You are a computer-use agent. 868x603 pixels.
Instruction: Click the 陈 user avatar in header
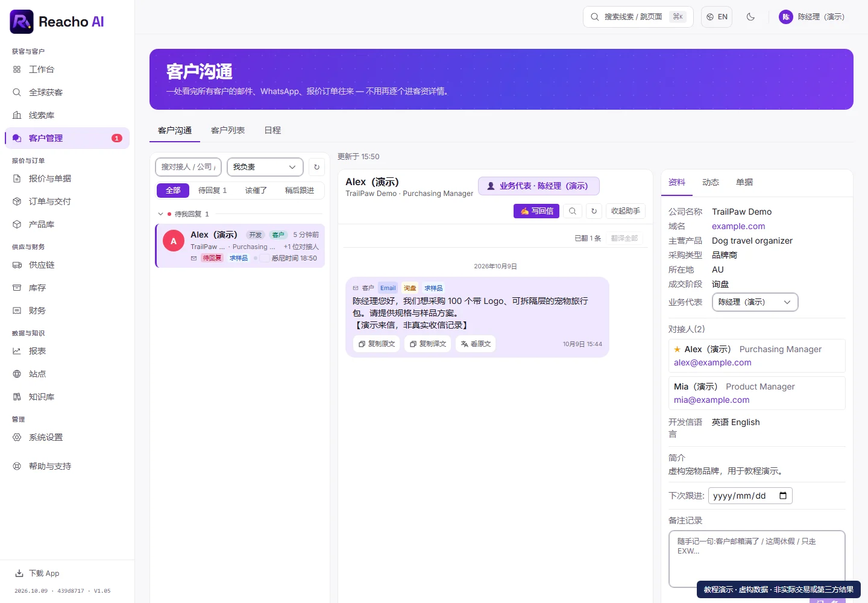pos(786,17)
